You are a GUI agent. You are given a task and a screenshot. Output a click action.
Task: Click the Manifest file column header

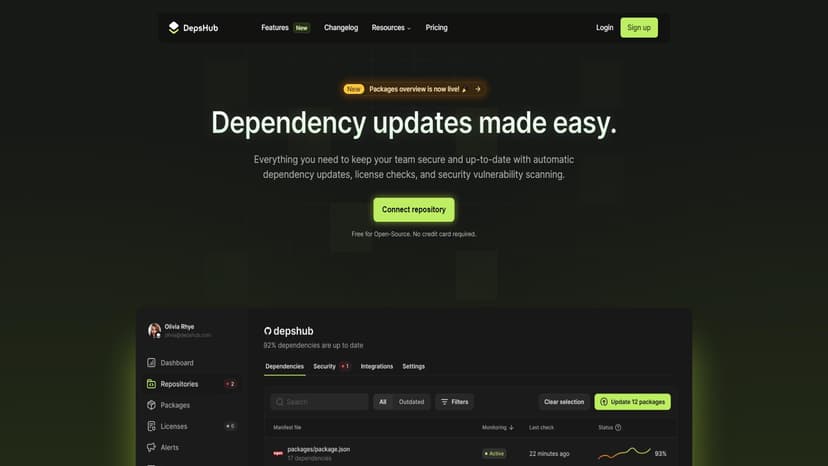point(287,427)
